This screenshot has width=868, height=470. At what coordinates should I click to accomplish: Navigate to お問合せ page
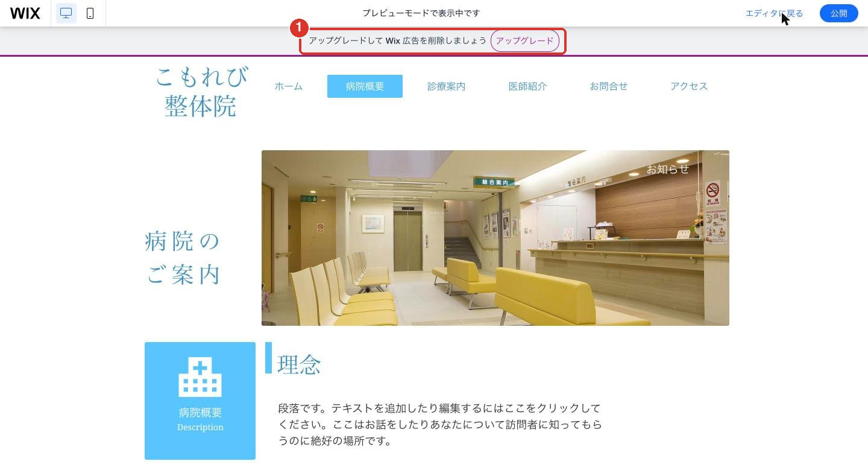[608, 86]
